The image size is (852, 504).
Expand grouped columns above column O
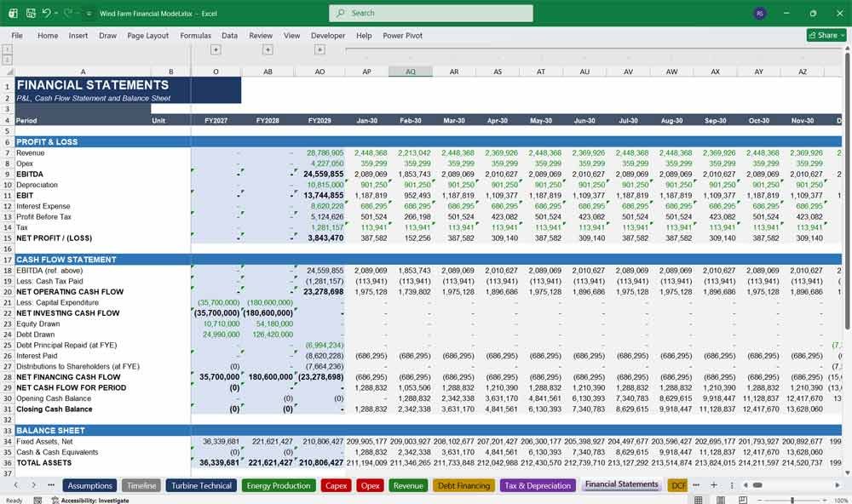point(216,50)
